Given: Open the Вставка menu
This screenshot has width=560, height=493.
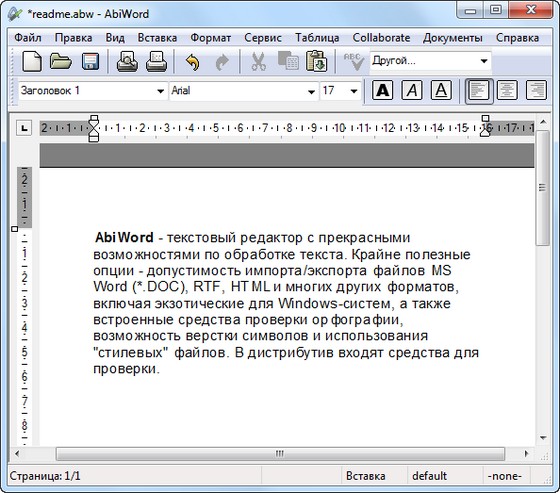Looking at the screenshot, I should [x=157, y=38].
